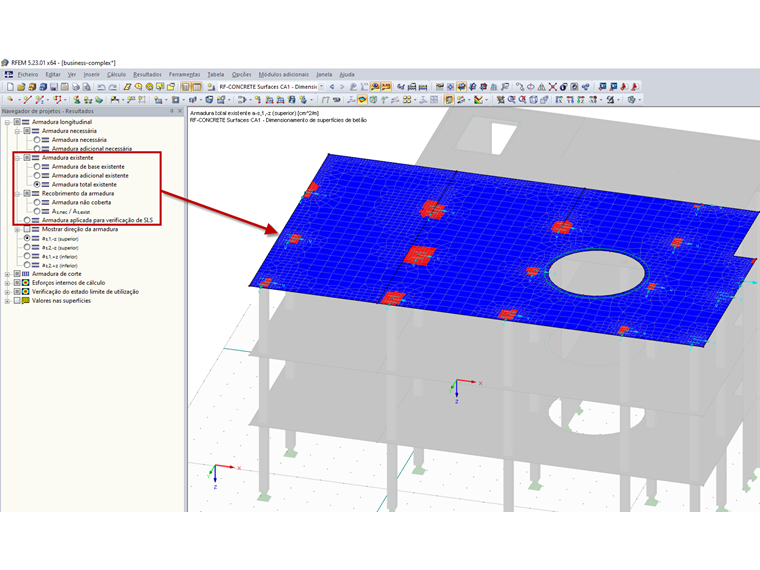The height and width of the screenshot is (570, 760).
Task: Open the Ajuda menu
Action: pos(347,74)
